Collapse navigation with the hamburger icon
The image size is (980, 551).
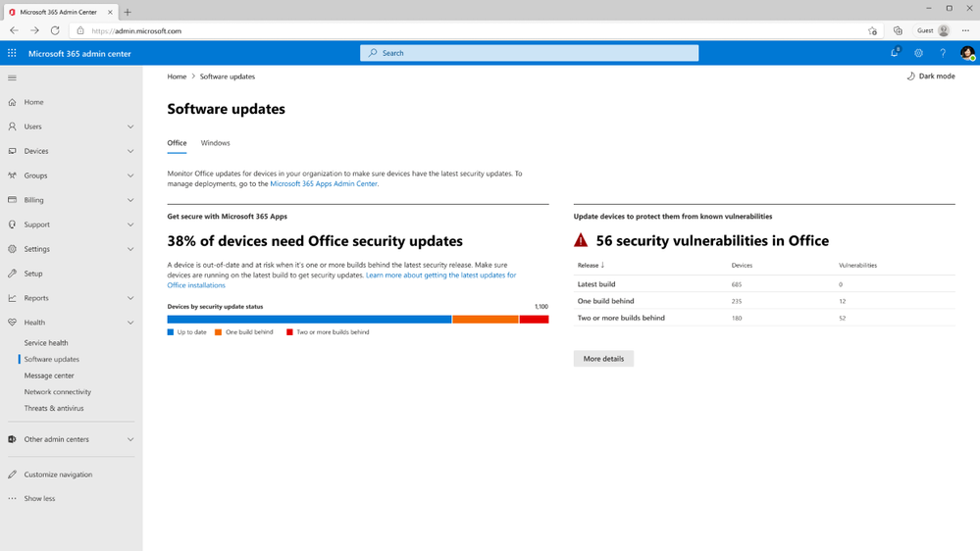(12, 78)
